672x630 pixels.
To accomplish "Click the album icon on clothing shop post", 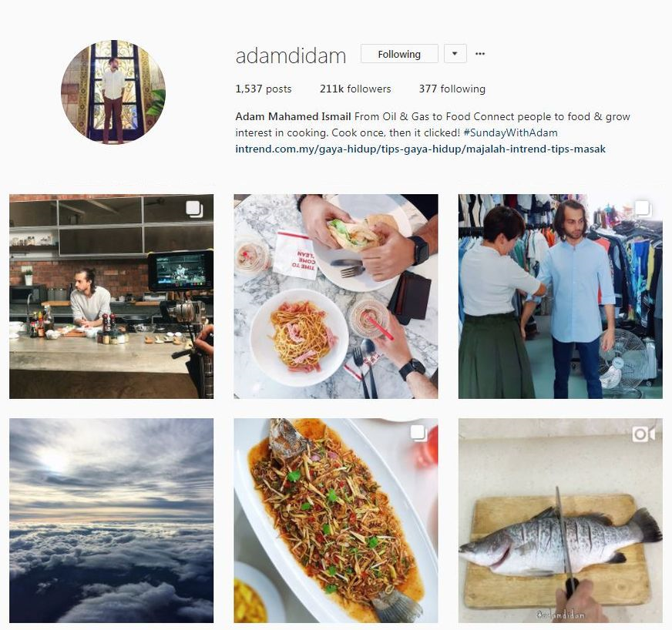I will coord(643,209).
